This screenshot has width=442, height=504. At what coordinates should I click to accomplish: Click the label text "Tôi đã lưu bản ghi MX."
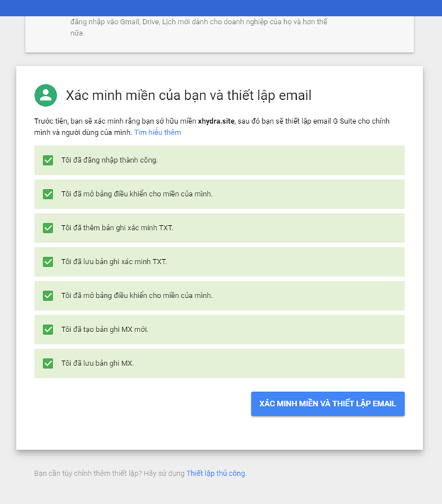(x=97, y=363)
